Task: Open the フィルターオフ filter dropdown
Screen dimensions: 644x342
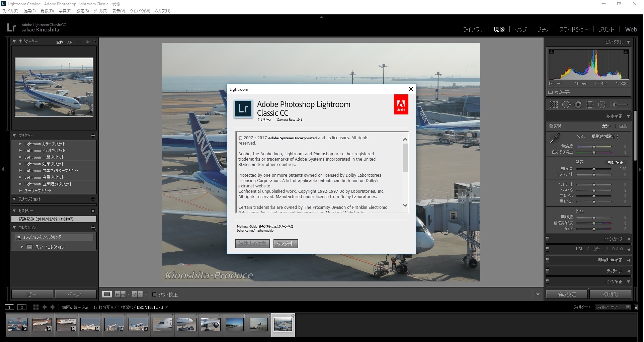Action: coord(612,307)
